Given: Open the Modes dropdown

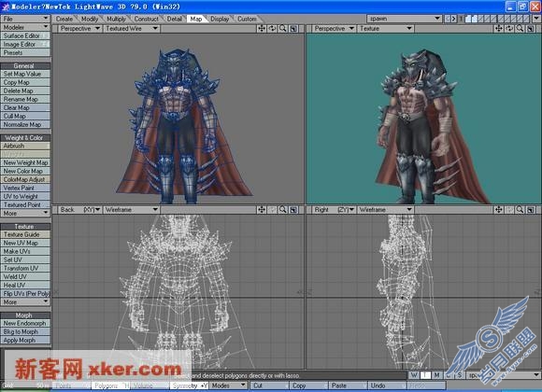Looking at the screenshot, I should pyautogui.click(x=229, y=385).
